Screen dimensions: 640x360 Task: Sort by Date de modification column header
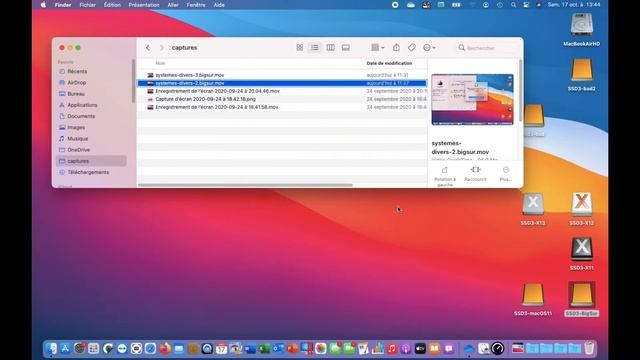pos(389,63)
